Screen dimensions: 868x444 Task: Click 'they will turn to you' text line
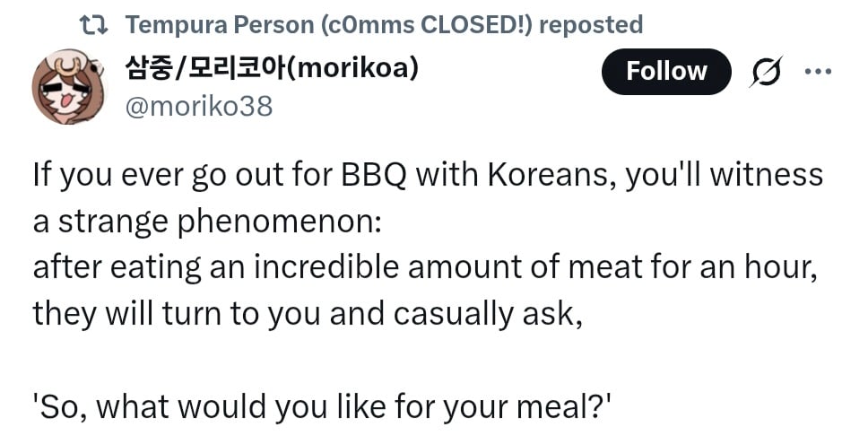tap(308, 315)
